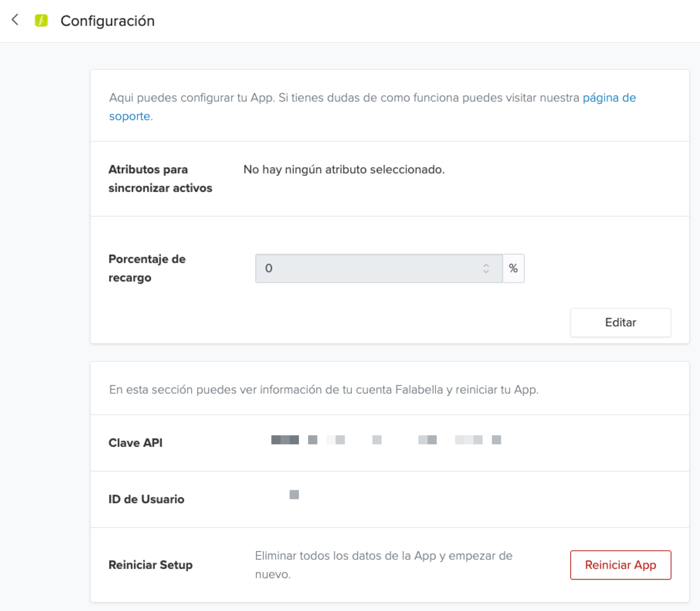
Task: Go back using the arrow icon
Action: point(15,20)
